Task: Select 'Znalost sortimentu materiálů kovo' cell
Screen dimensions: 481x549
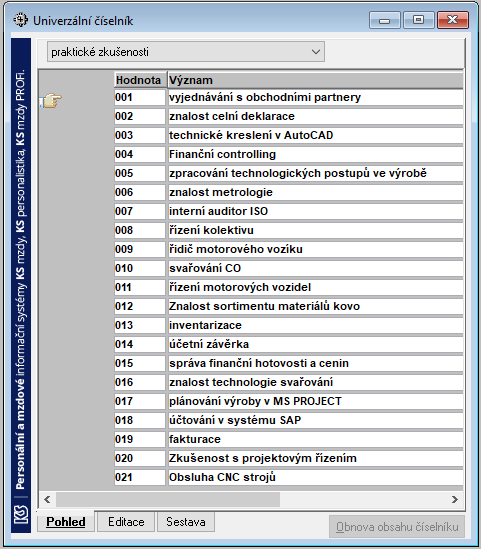Action: click(x=315, y=306)
